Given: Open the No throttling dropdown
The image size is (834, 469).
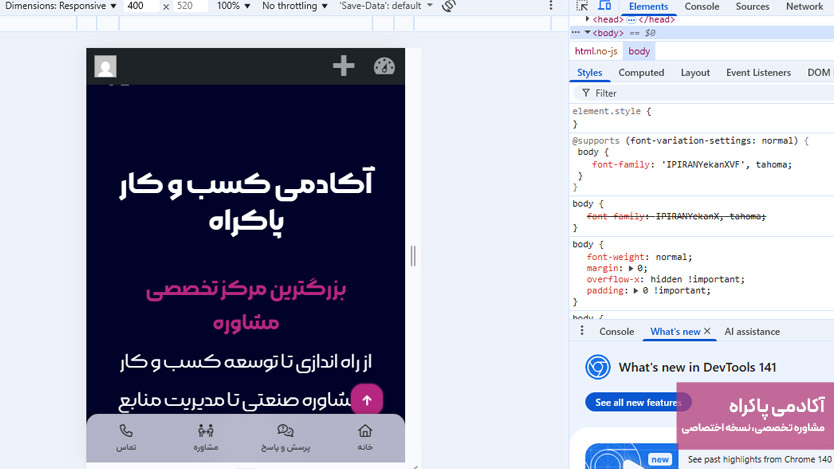Looking at the screenshot, I should [295, 6].
